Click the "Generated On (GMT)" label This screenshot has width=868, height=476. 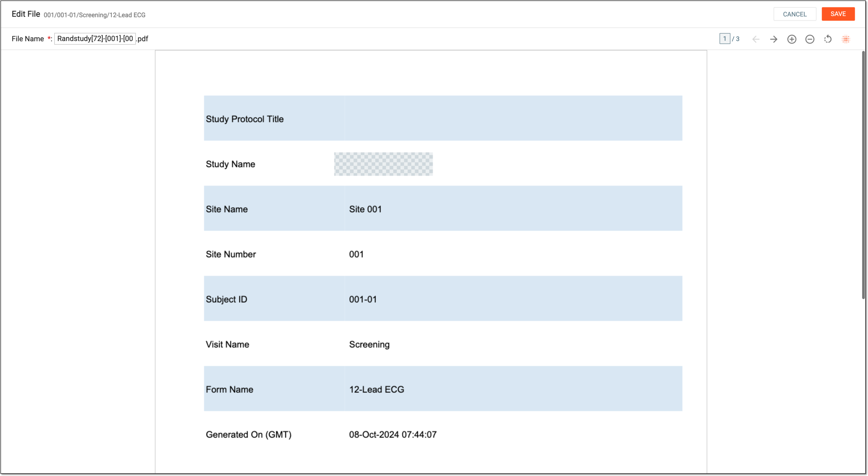pyautogui.click(x=249, y=435)
